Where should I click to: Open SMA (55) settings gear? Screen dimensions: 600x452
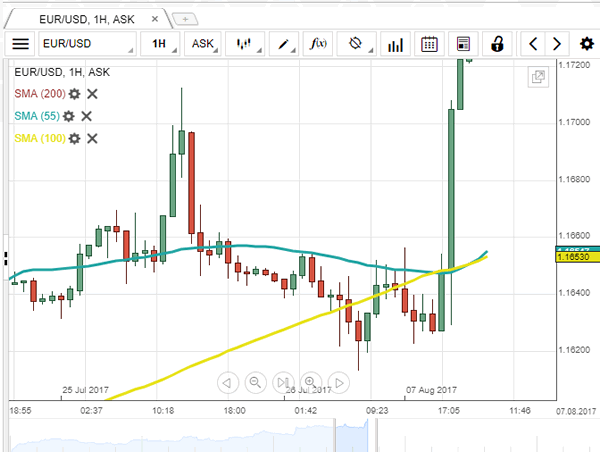[68, 116]
